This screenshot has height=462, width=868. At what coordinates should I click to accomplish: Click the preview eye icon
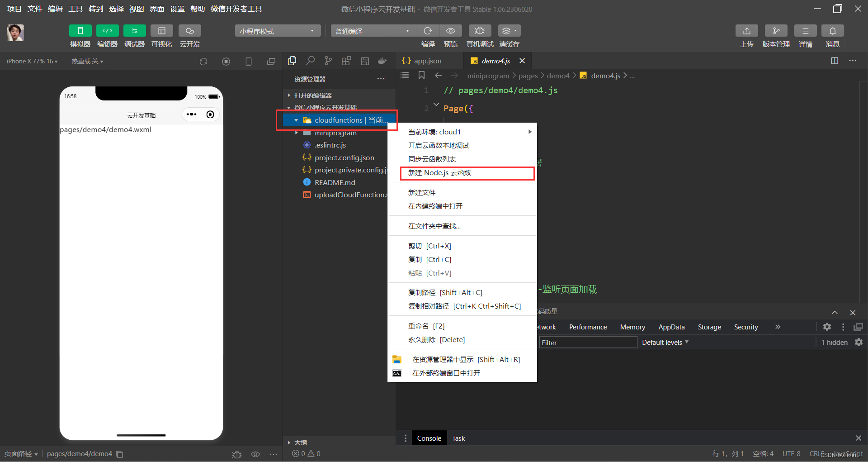(451, 31)
